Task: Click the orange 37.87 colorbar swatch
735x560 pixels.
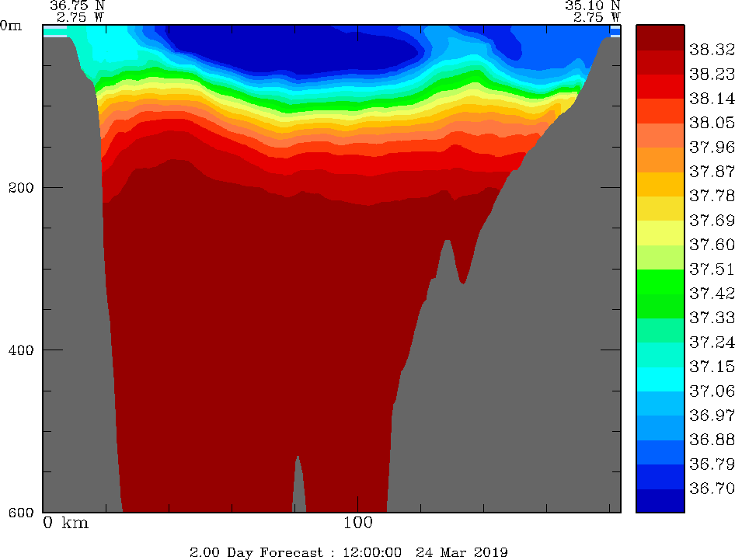Action: [660, 160]
